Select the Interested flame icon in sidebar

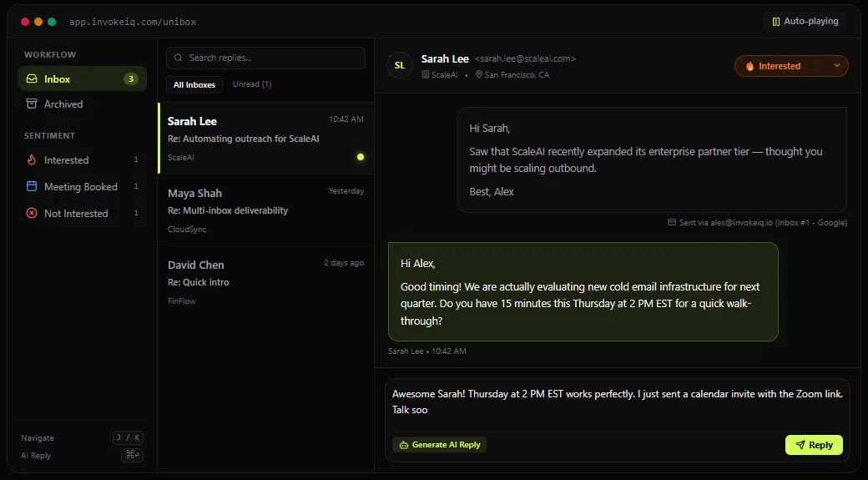pyautogui.click(x=32, y=160)
